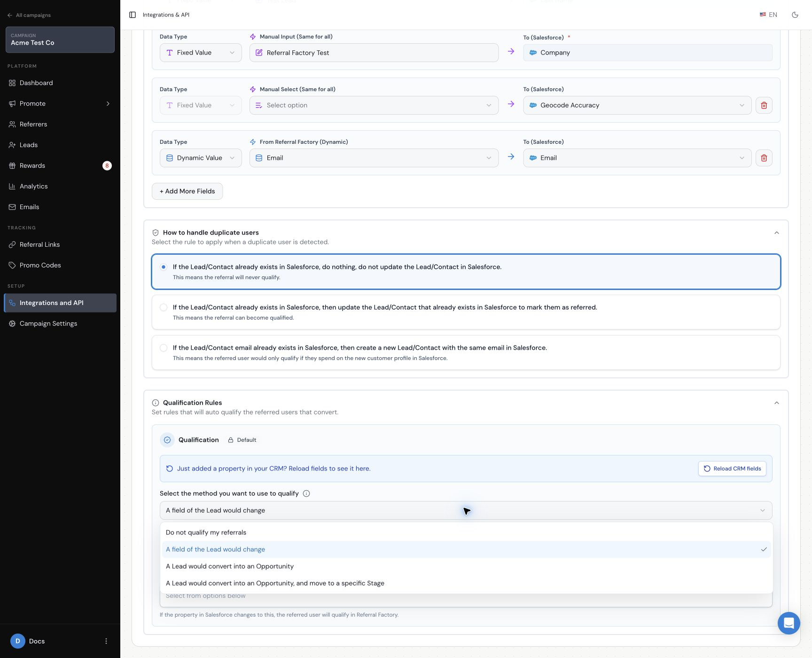
Task: Open the Geocode Accuracy Salesforce field dropdown
Action: coord(637,105)
